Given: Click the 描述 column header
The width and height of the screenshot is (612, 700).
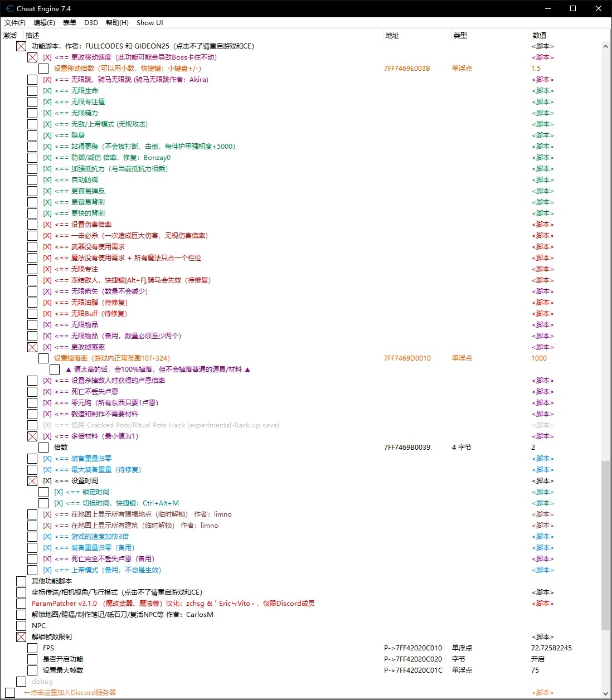Looking at the screenshot, I should tap(32, 35).
